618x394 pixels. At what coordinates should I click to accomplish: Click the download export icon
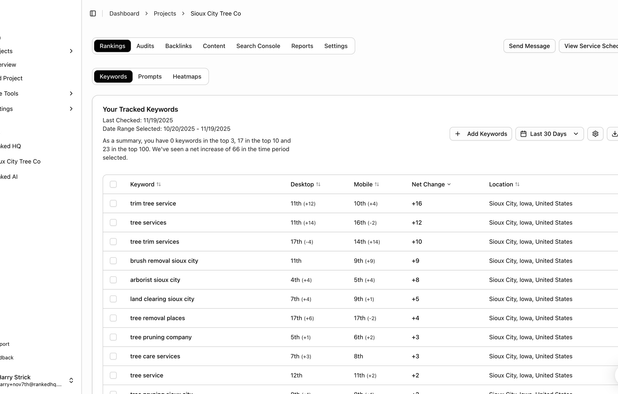613,134
